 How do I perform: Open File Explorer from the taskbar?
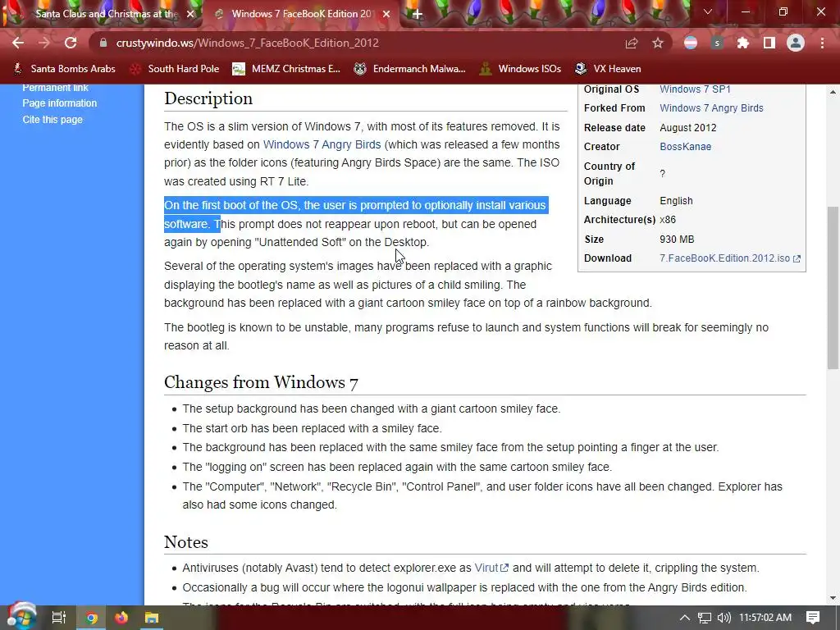coord(152,618)
